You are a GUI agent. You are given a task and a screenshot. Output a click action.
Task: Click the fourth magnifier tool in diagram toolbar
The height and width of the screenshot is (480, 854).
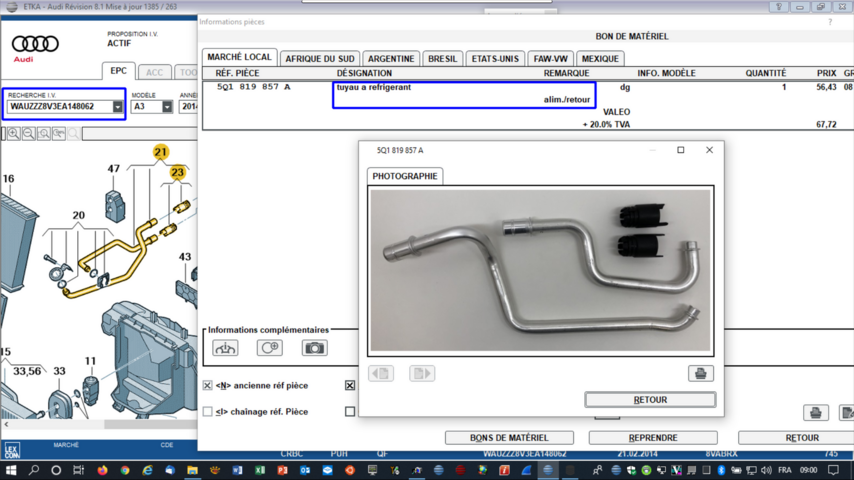59,133
